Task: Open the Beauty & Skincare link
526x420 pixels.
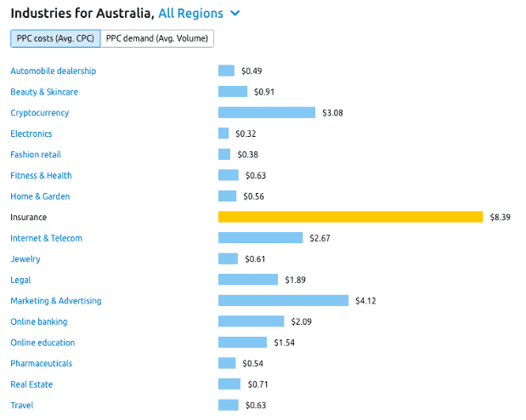Action: (44, 92)
